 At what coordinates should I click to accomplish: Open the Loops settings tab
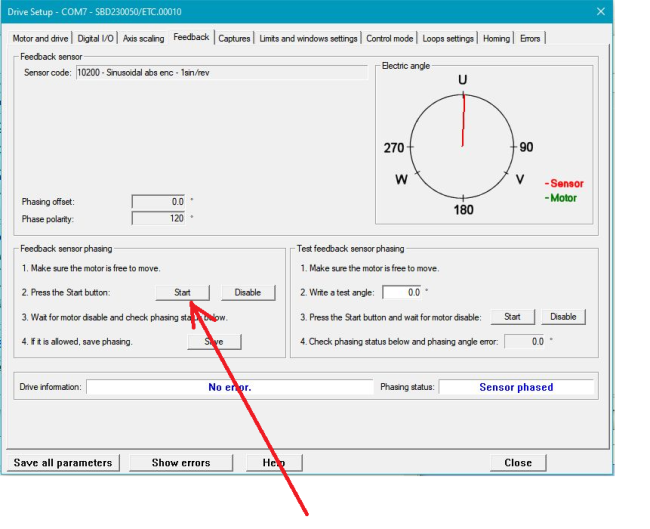[448, 39]
